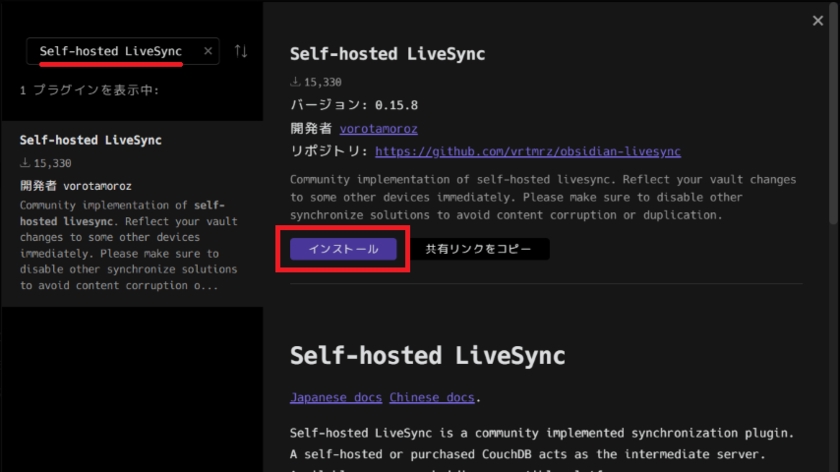The height and width of the screenshot is (472, 840).
Task: Copy the plugin share link
Action: (x=478, y=249)
